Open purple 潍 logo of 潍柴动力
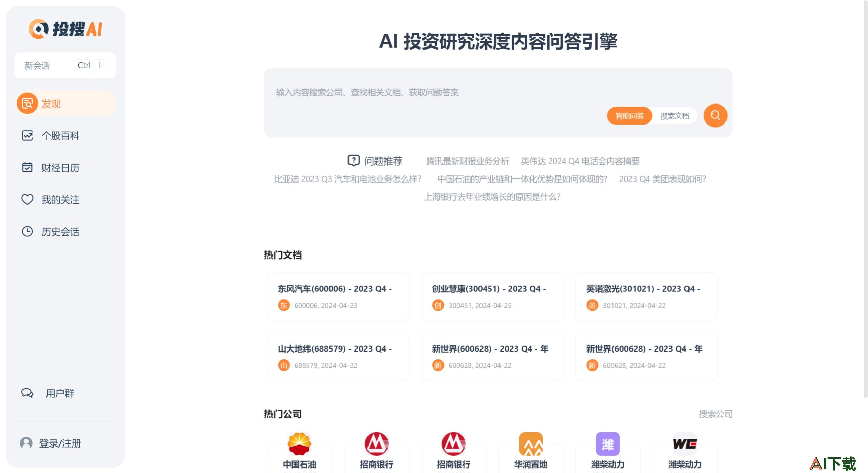 point(608,443)
